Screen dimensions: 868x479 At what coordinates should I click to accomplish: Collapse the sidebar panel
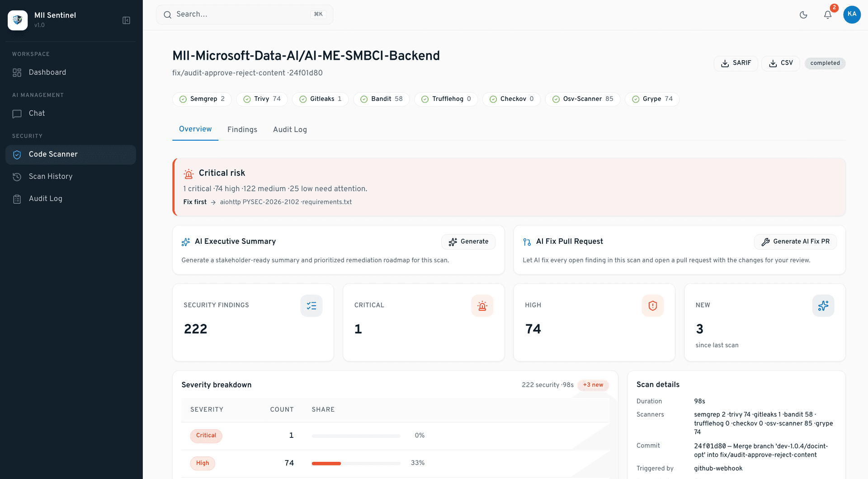click(126, 20)
